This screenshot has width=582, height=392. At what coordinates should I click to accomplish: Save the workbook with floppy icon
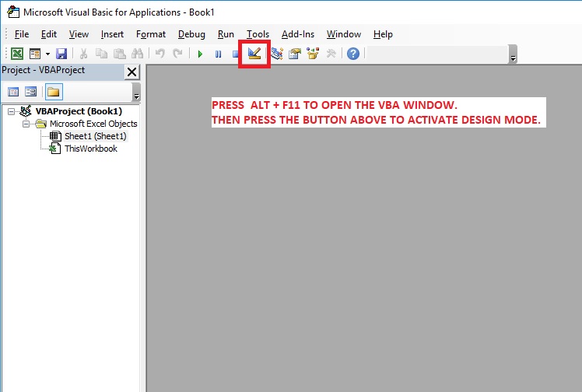click(x=61, y=54)
